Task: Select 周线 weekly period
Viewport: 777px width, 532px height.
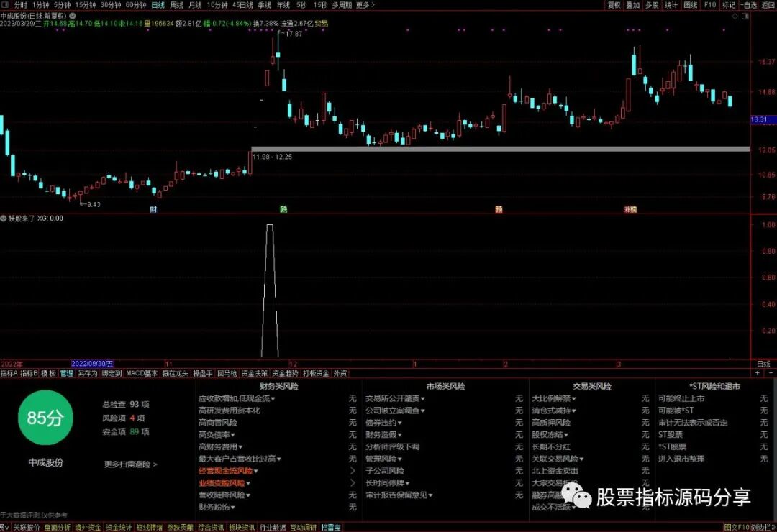Action: click(176, 5)
